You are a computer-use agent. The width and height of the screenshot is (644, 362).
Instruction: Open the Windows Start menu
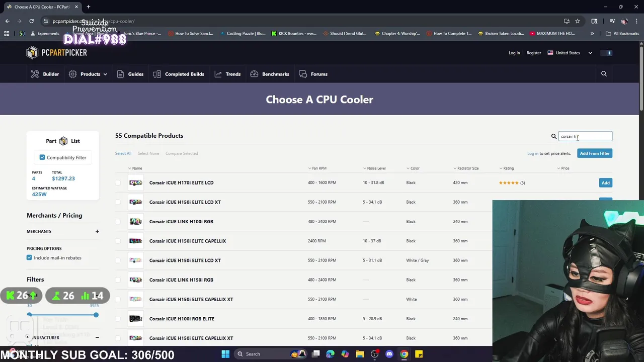(x=225, y=354)
